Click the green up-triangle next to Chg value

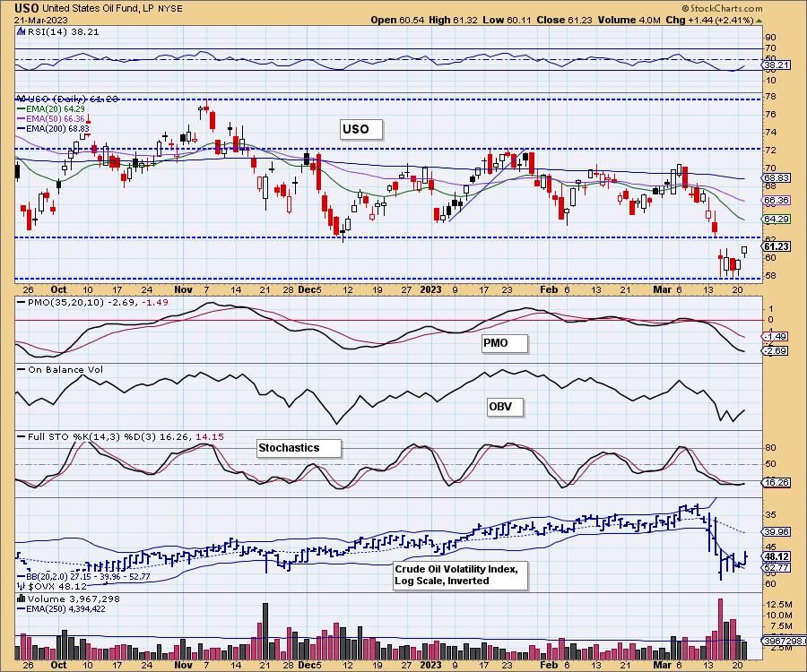(759, 21)
